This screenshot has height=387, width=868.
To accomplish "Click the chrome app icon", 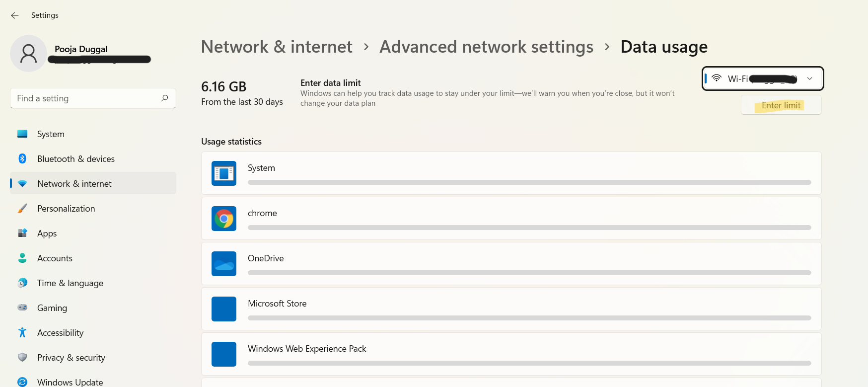I will pos(224,219).
